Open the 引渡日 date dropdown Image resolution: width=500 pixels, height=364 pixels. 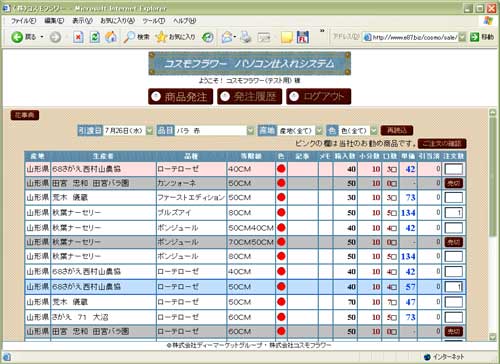pos(150,131)
